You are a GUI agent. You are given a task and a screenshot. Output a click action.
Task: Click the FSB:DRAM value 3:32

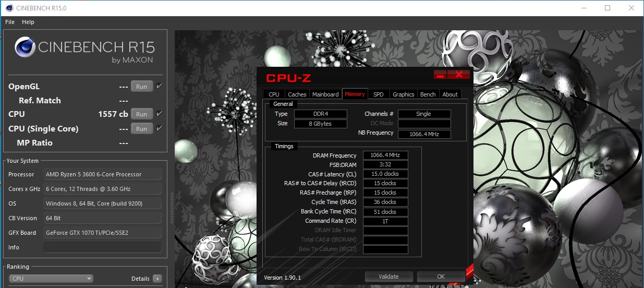(385, 165)
